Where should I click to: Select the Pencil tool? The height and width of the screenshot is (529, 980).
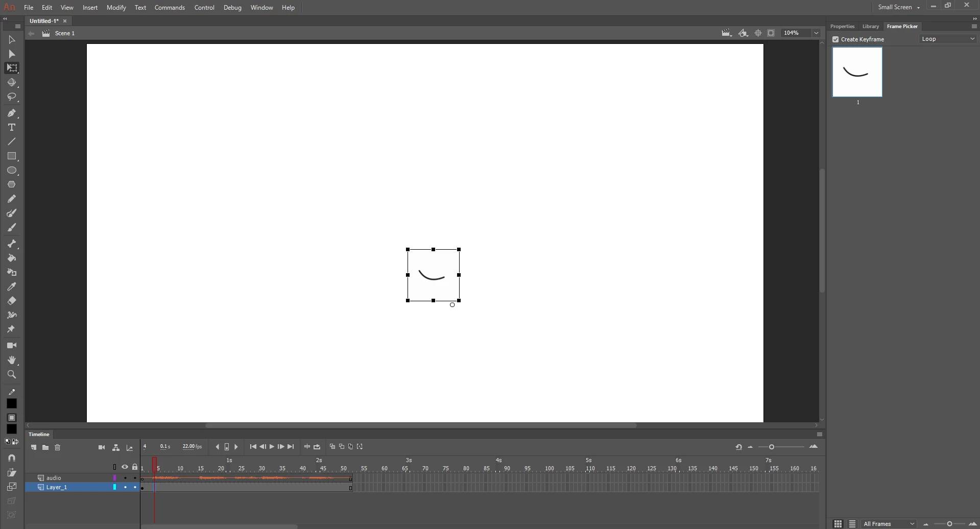click(x=12, y=199)
